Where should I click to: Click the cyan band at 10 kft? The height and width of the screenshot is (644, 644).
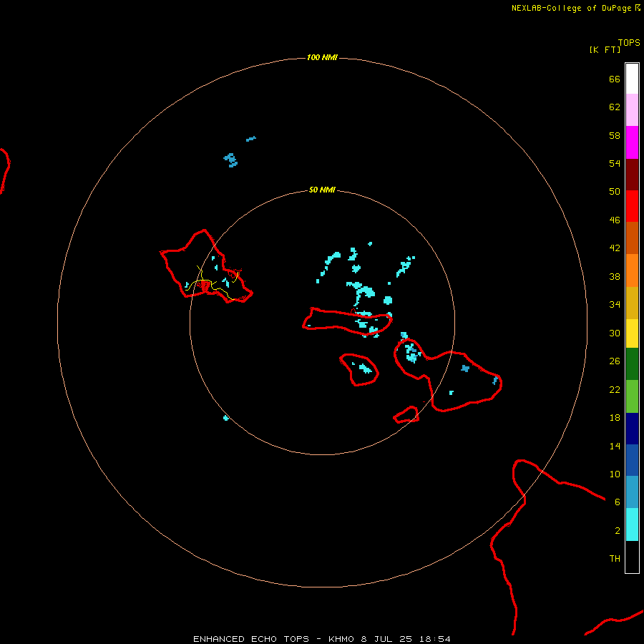point(632,525)
